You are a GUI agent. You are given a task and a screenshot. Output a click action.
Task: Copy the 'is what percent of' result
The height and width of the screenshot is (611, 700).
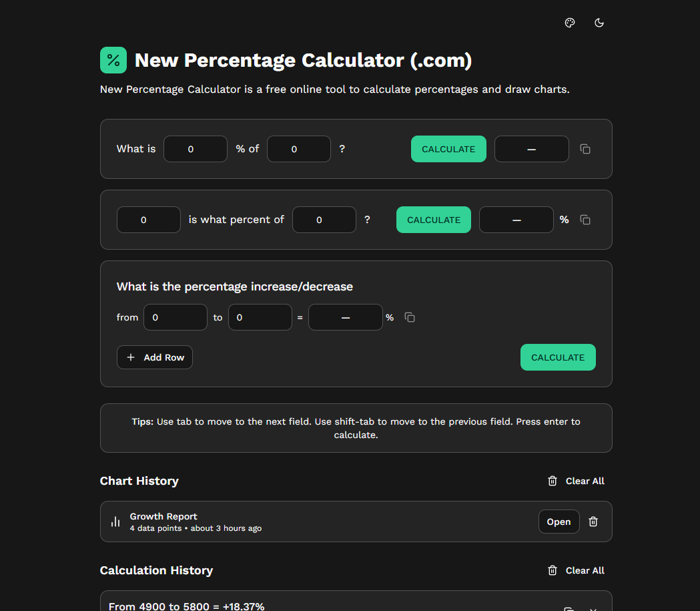tap(585, 219)
